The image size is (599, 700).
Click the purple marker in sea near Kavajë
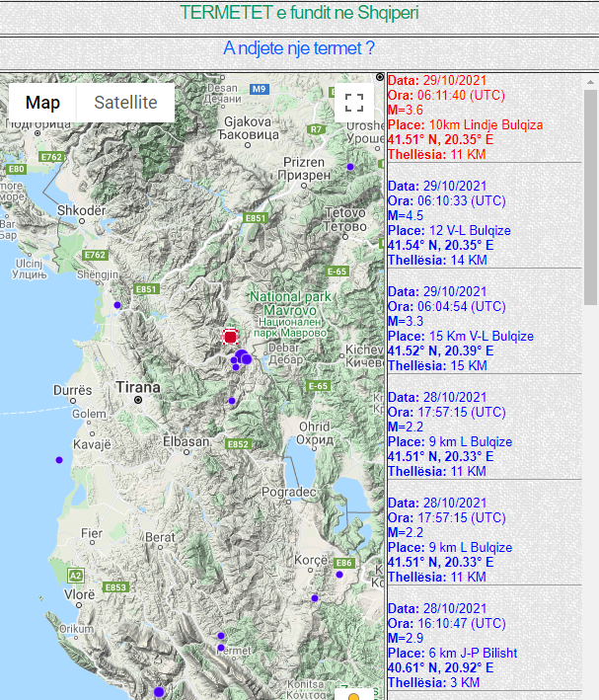[x=59, y=460]
